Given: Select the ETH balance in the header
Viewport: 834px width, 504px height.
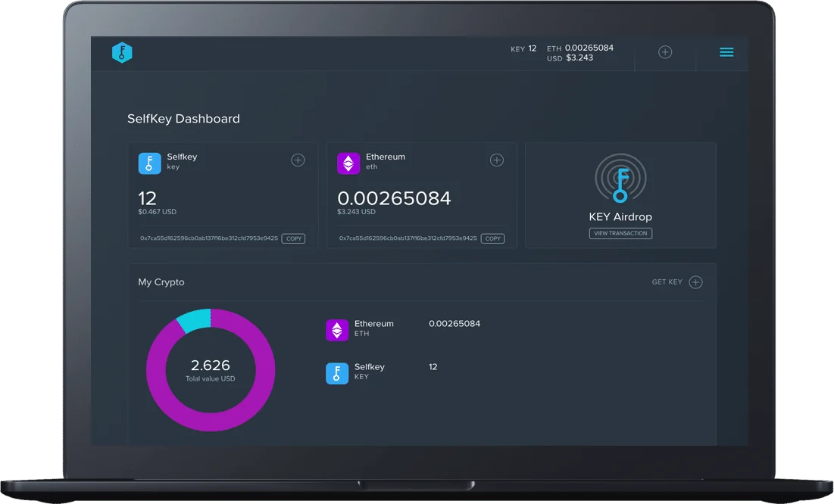Looking at the screenshot, I should coord(580,48).
